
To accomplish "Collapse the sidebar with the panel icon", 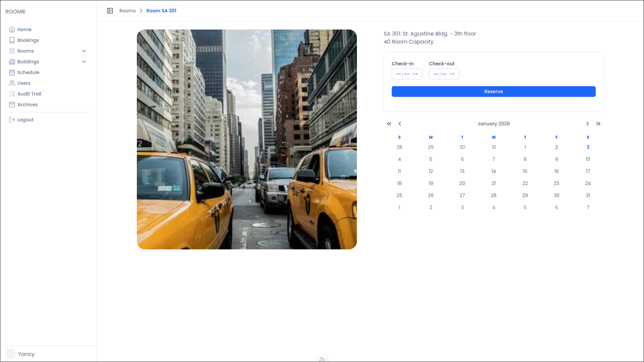I will (x=110, y=11).
